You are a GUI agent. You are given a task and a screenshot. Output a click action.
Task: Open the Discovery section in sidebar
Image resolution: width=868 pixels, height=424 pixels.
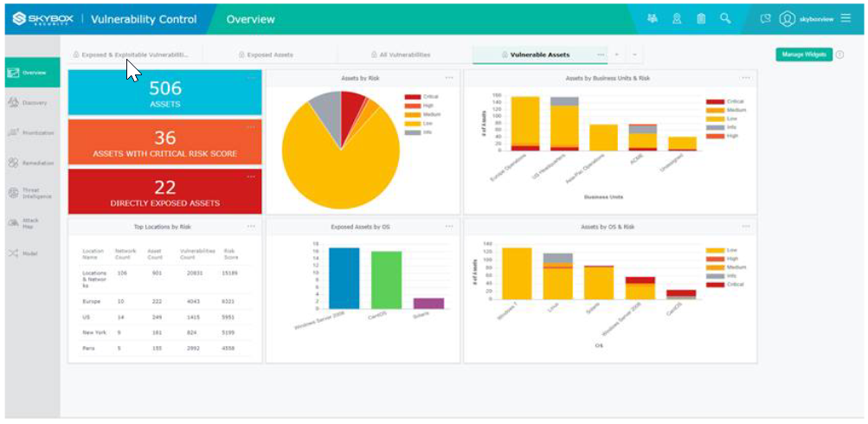coord(28,103)
